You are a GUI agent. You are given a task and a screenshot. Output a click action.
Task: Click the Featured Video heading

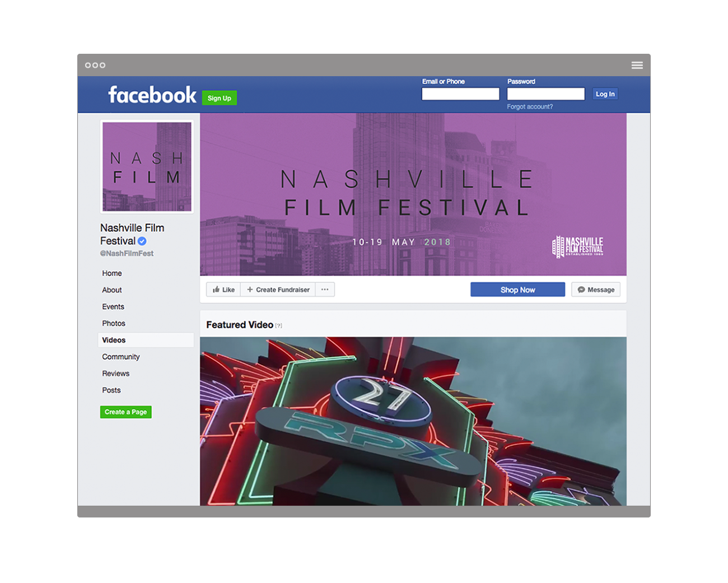pos(240,325)
